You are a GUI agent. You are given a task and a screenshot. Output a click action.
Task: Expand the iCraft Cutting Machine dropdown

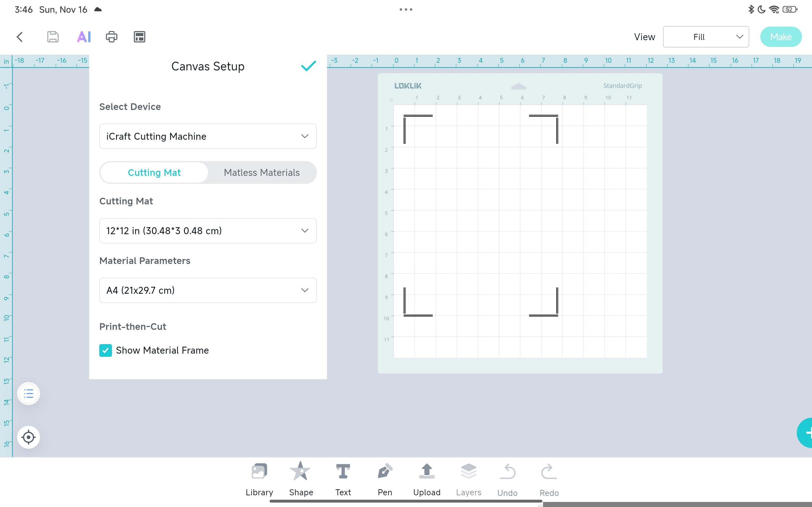(208, 137)
